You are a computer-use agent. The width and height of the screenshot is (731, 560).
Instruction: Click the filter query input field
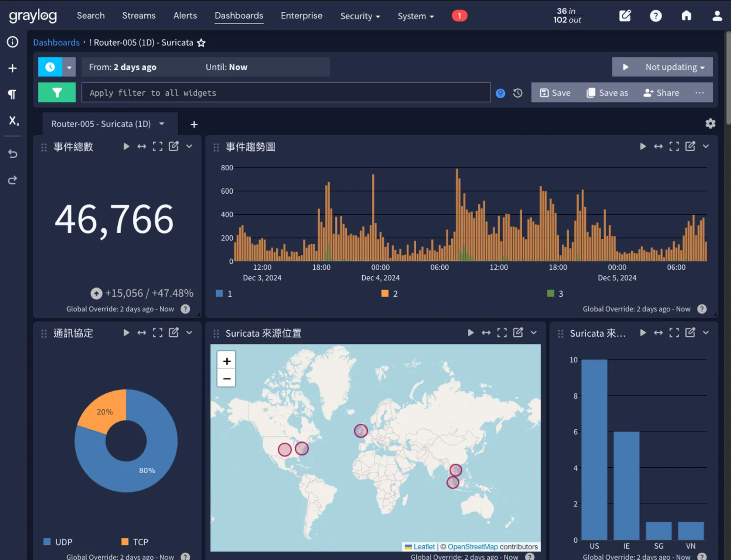tap(286, 93)
